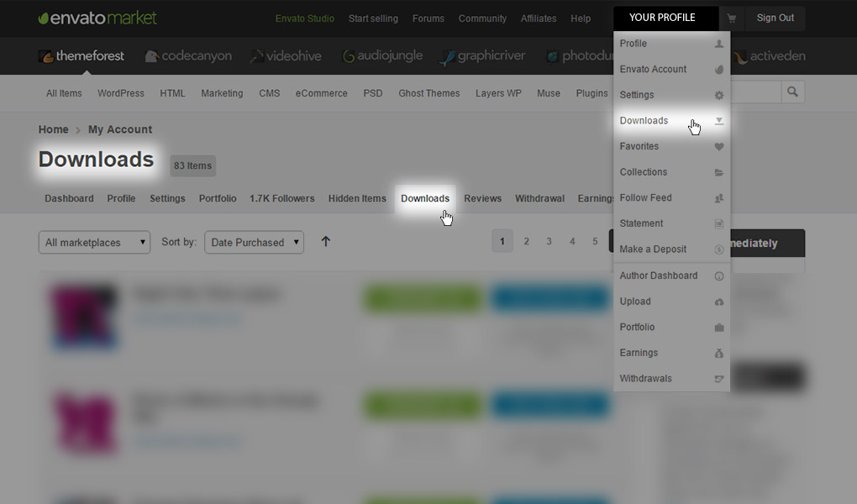Switch to the Downloads account tab
Screen dimensions: 857x504
(x=425, y=199)
